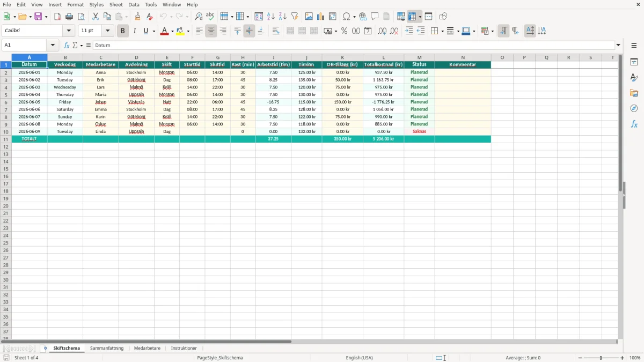
Task: Select the Clone Formatting paintbrush
Action: (x=137, y=16)
